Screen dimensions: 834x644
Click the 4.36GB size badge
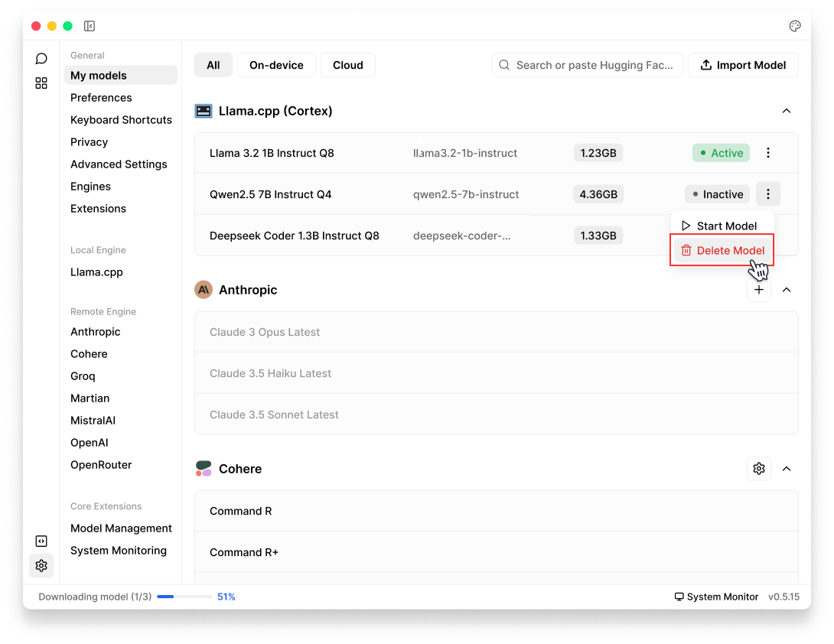coord(598,194)
